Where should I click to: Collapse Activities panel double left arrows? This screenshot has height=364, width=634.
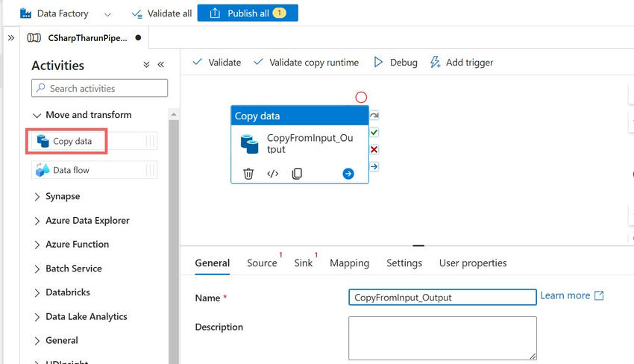(x=161, y=65)
